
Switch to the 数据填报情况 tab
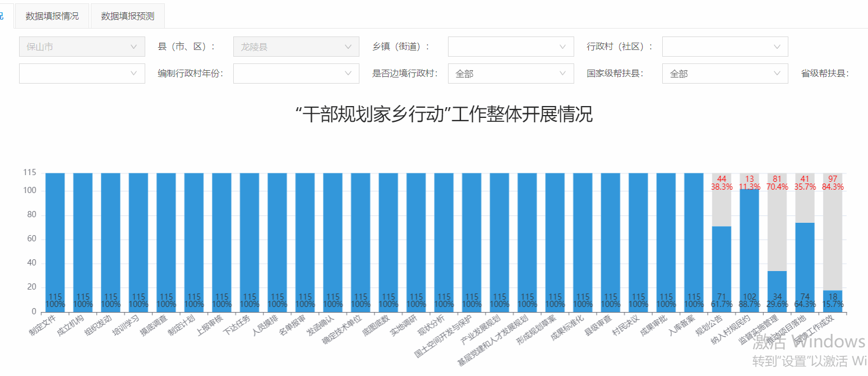[x=52, y=16]
